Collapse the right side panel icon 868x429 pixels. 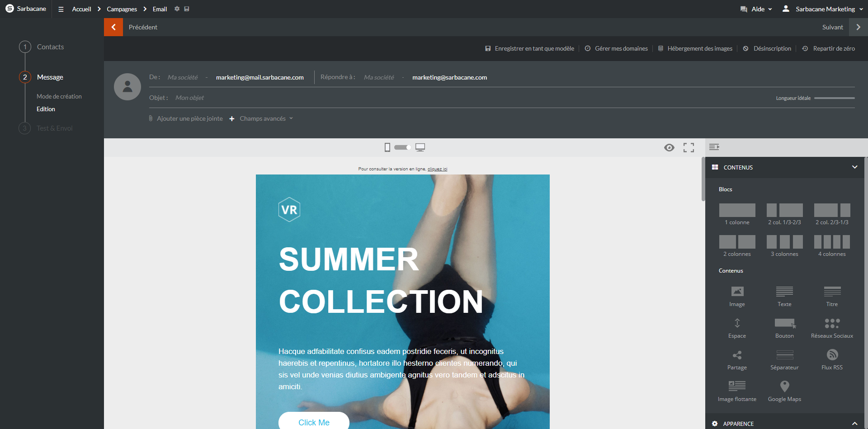(714, 147)
